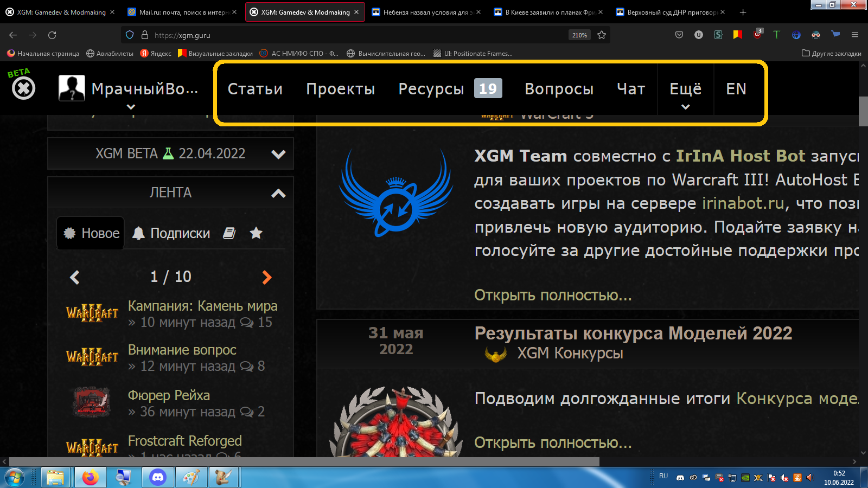The height and width of the screenshot is (488, 868).
Task: Open the Frostcraft Reforged link
Action: coord(185,441)
